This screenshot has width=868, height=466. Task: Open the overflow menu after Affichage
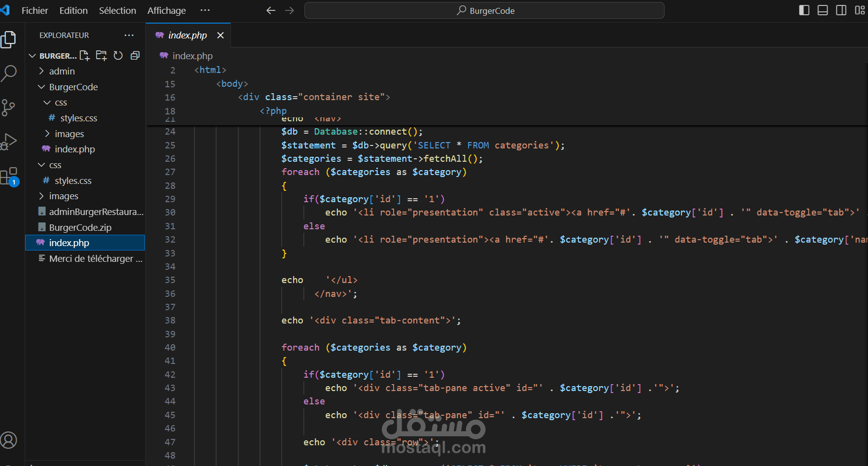click(x=205, y=10)
